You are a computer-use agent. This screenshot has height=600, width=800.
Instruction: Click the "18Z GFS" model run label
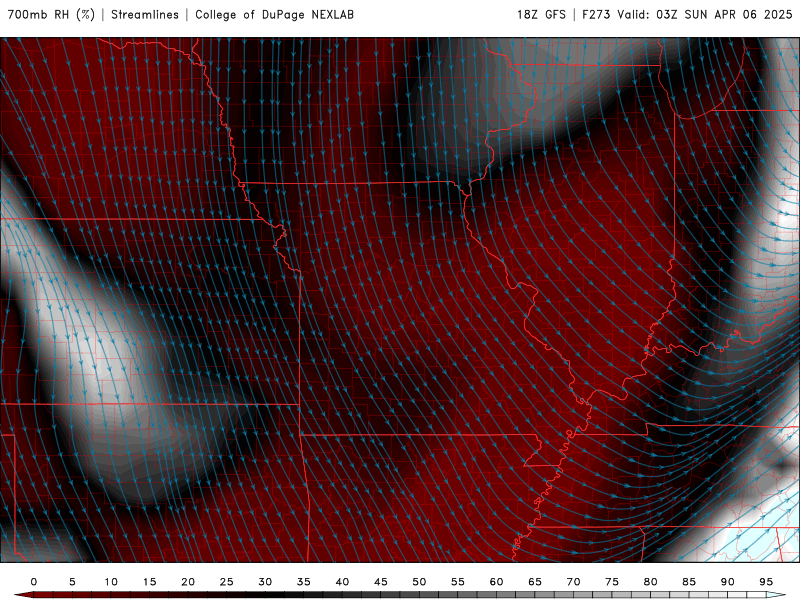[x=541, y=15]
